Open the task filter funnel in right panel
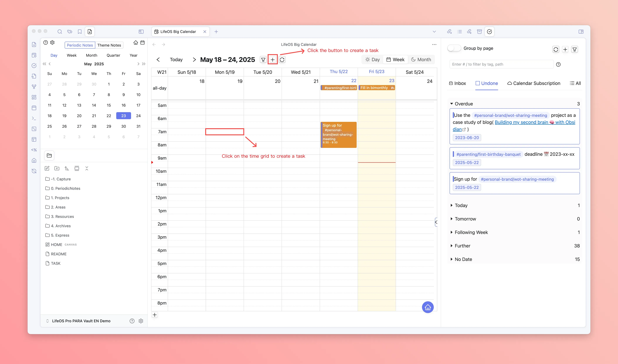 click(x=575, y=49)
